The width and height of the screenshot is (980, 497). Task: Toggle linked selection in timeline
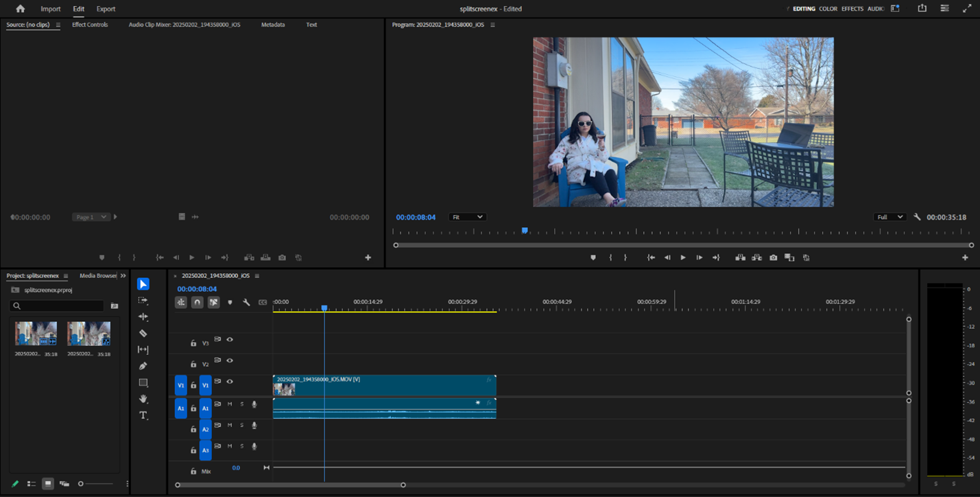tap(213, 302)
